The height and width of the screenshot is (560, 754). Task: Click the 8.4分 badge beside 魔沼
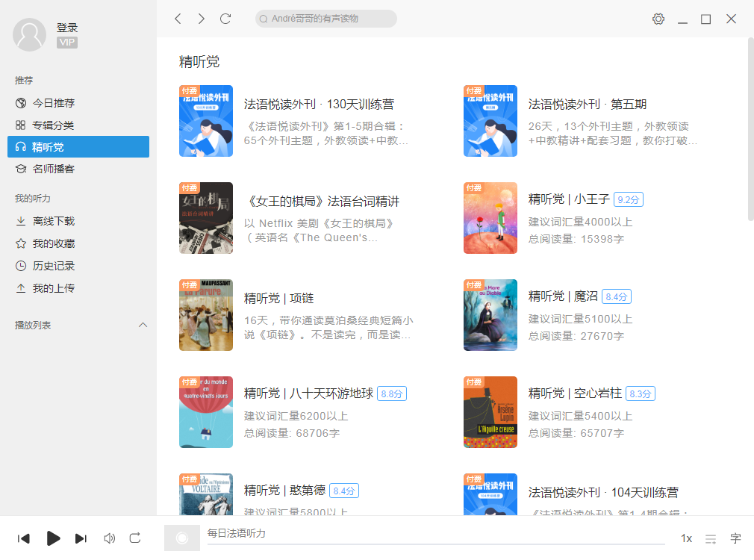[617, 297]
